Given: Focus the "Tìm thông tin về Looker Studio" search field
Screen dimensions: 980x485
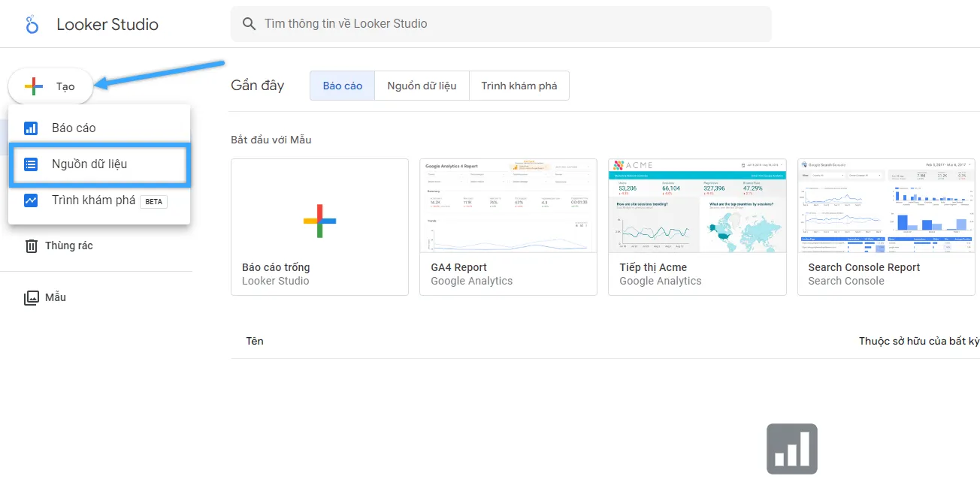Looking at the screenshot, I should [x=501, y=24].
